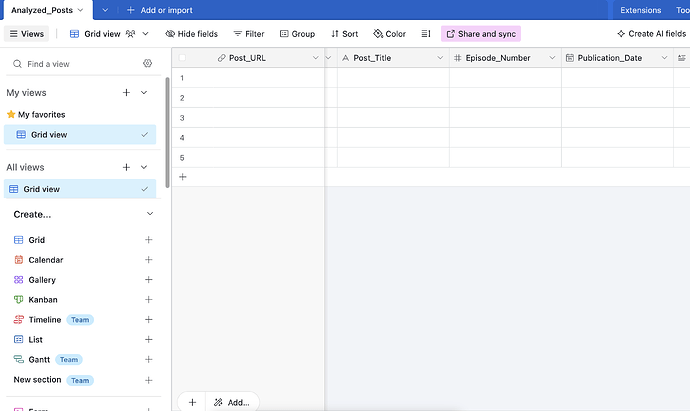
Task: Click the Grid view collaborators icon
Action: pos(130,34)
